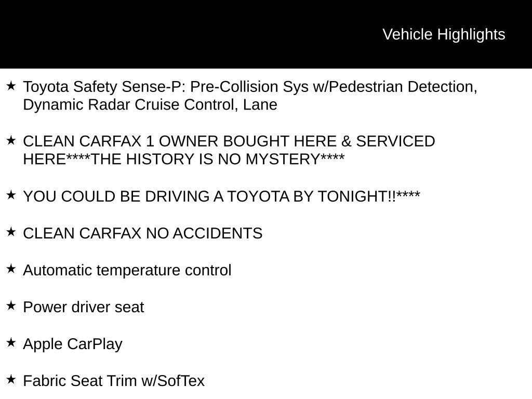
Task: Select the Dynamic Radar Cruise Control, Lane line
Action: click(150, 105)
